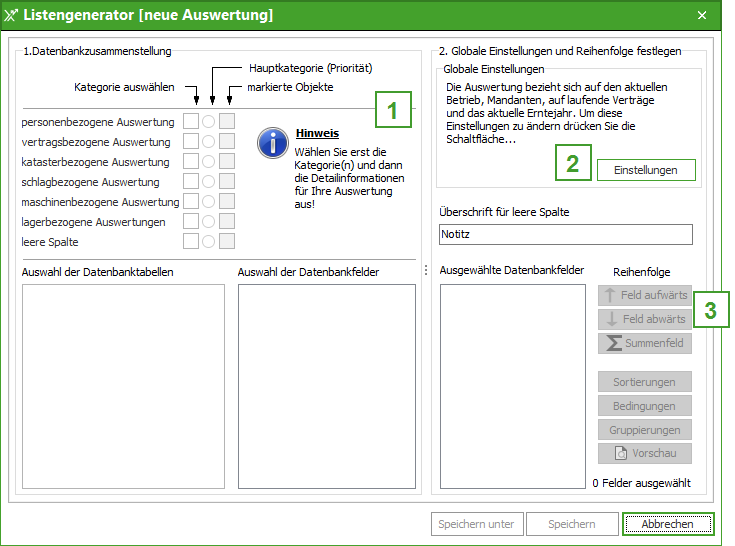Click the Summenfeld button
This screenshot has width=735, height=546.
tap(645, 343)
